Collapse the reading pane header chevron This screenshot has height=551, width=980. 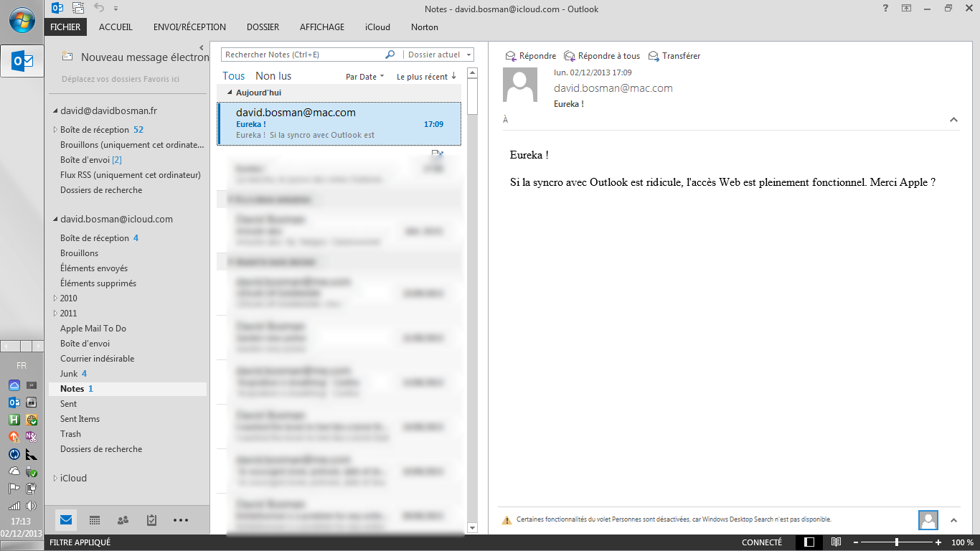(x=953, y=120)
